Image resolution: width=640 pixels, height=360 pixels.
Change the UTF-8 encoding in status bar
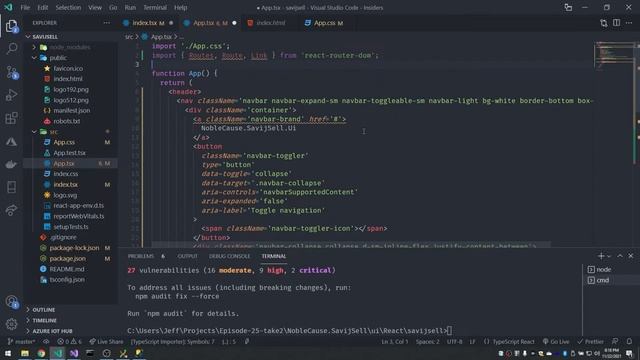click(x=455, y=342)
